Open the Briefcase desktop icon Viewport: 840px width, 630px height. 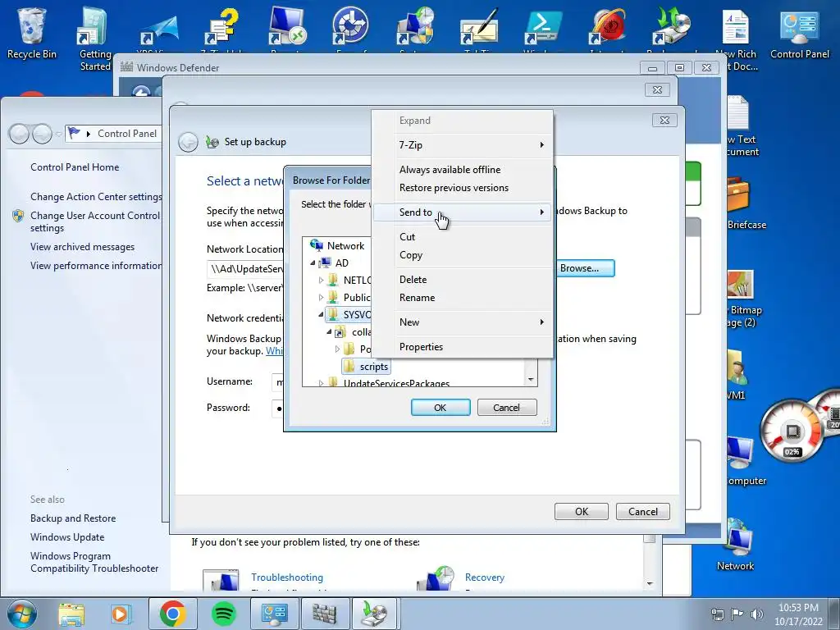[x=746, y=203]
